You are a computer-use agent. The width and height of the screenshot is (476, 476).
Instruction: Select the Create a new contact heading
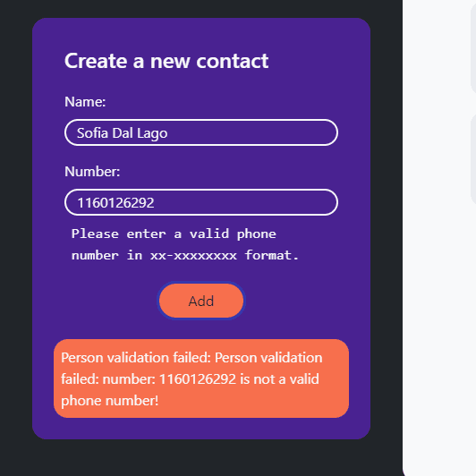pyautogui.click(x=166, y=61)
